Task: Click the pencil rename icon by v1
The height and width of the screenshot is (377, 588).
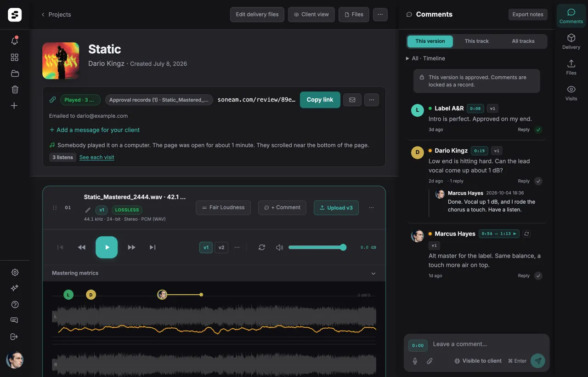Action: 88,210
